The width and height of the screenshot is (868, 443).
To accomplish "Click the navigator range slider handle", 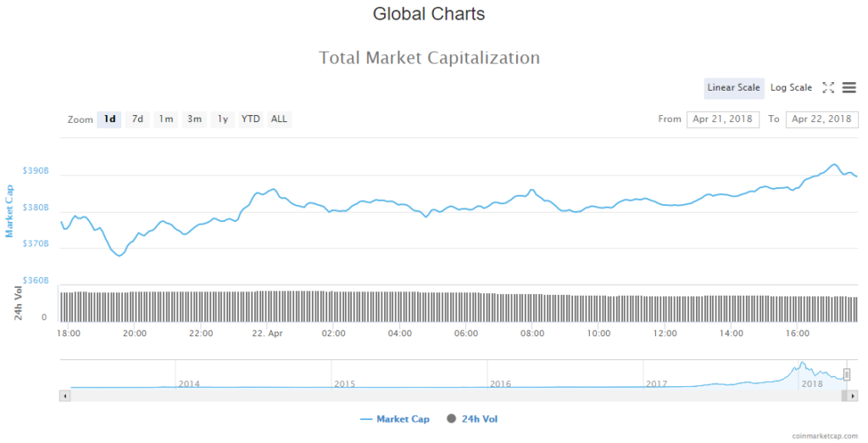I will pyautogui.click(x=846, y=374).
